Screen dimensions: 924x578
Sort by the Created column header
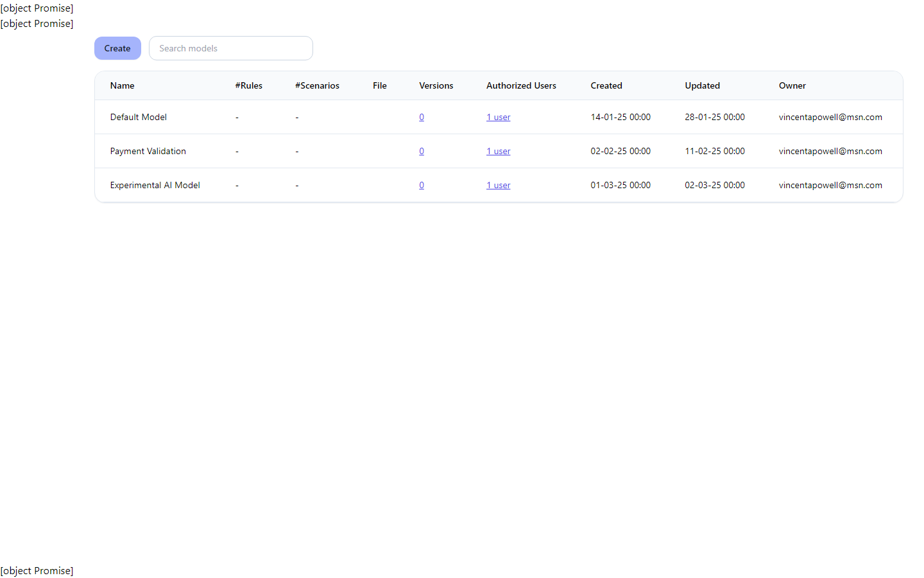pos(606,85)
